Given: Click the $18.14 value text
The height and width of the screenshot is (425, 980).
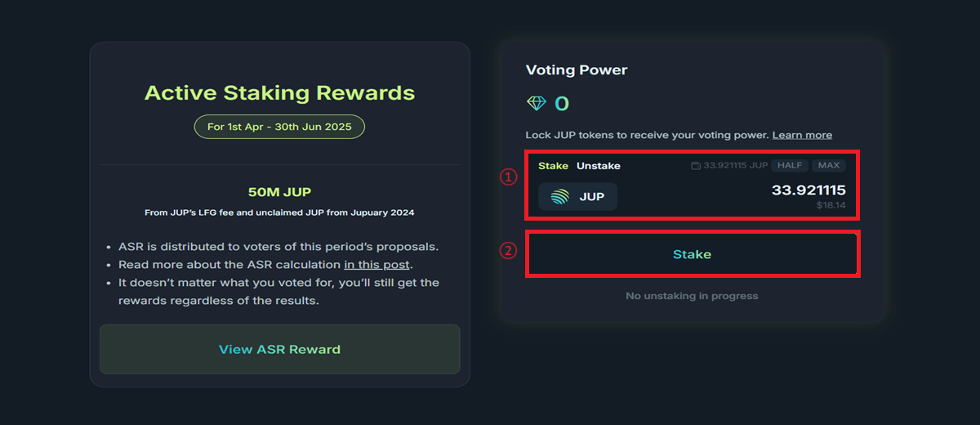Looking at the screenshot, I should tap(831, 206).
